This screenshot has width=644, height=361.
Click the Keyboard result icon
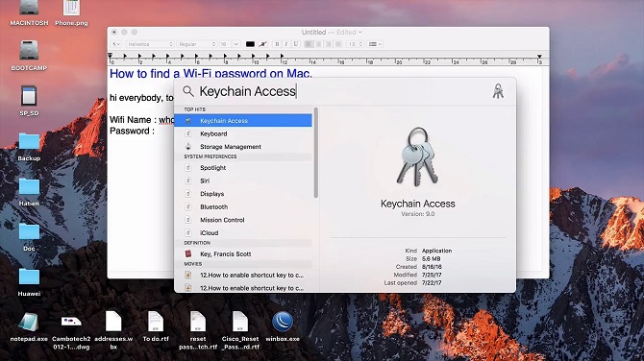pyautogui.click(x=188, y=133)
